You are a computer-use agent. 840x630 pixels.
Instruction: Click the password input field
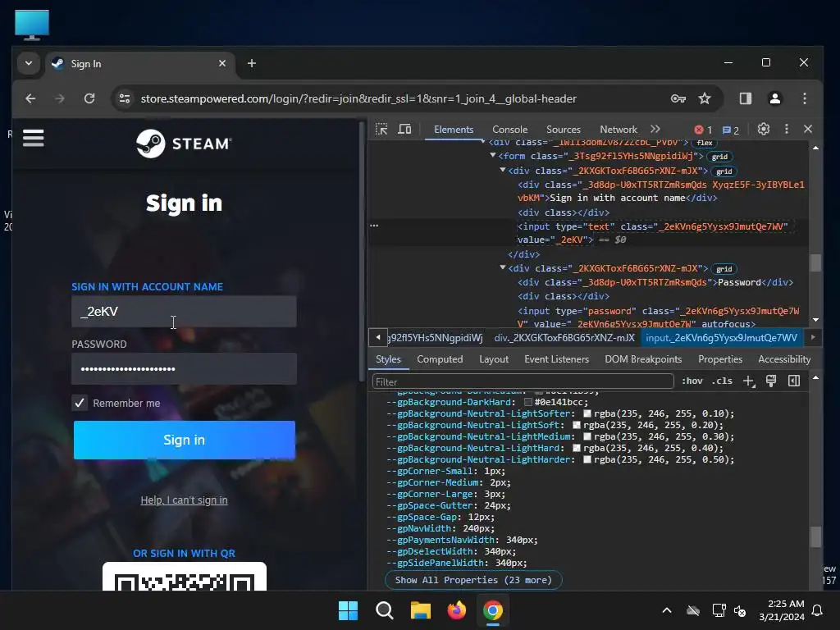click(184, 368)
